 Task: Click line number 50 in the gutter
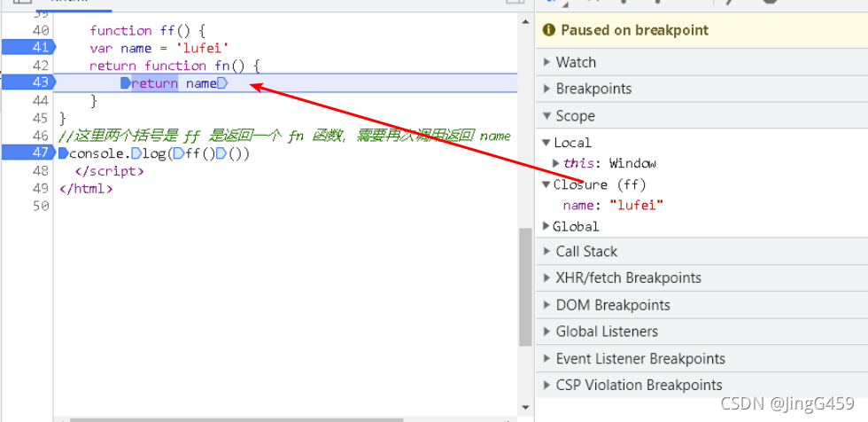point(41,206)
